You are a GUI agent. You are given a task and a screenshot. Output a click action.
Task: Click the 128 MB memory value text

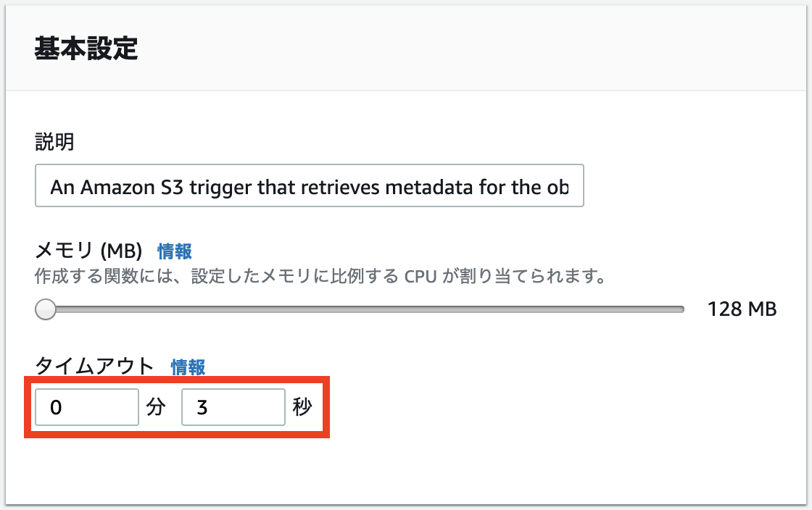[742, 309]
